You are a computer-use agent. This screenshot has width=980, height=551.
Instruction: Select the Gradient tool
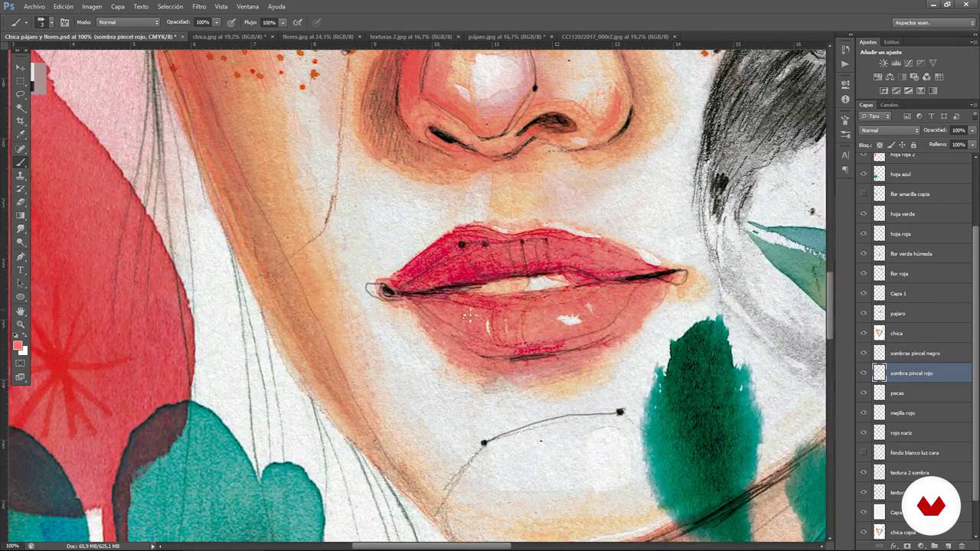tap(21, 216)
